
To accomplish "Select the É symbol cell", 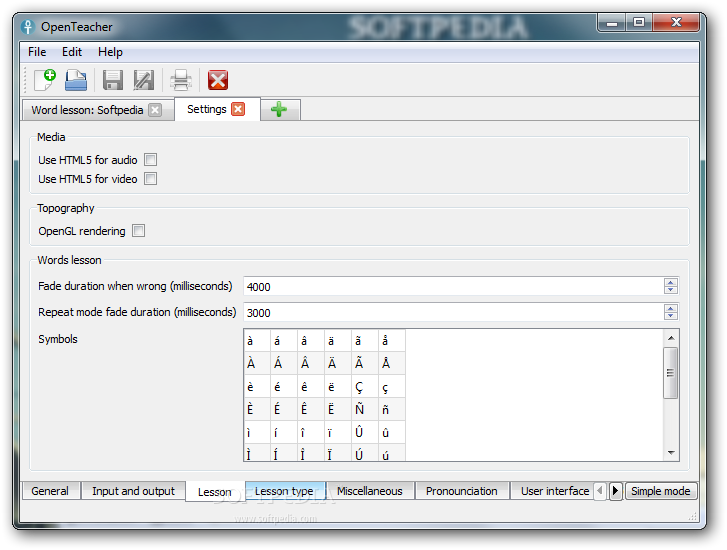I will (284, 409).
